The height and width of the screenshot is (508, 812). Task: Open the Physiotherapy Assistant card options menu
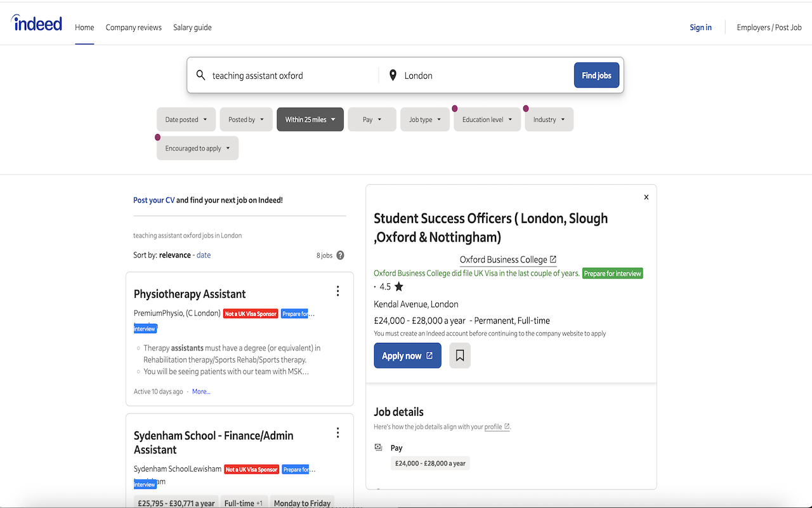pos(337,291)
